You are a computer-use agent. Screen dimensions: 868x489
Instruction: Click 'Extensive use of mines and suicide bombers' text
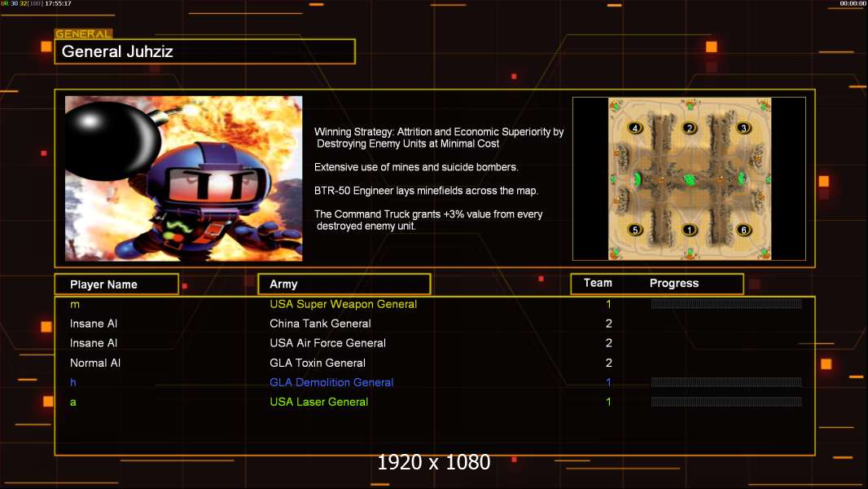coord(416,167)
